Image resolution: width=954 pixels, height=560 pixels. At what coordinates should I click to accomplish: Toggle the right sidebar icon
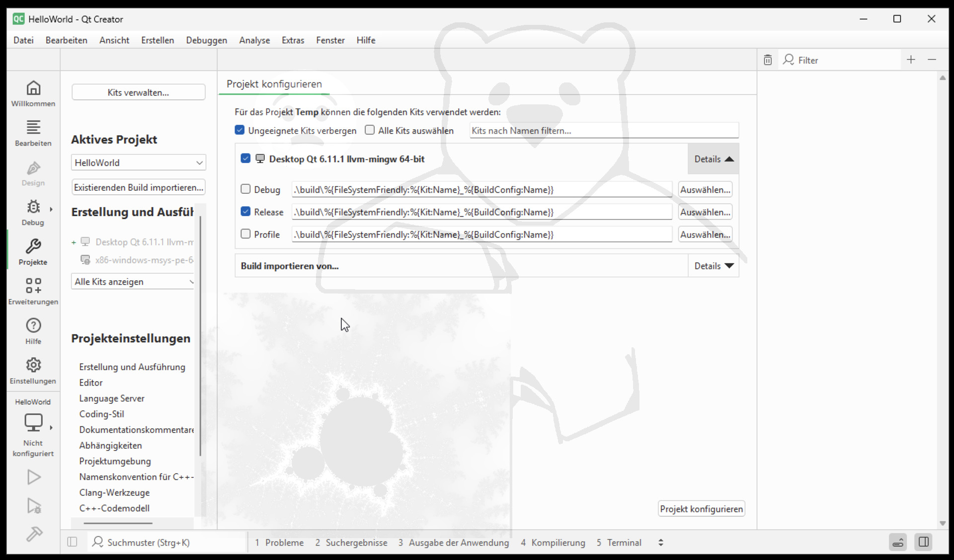[x=924, y=542]
